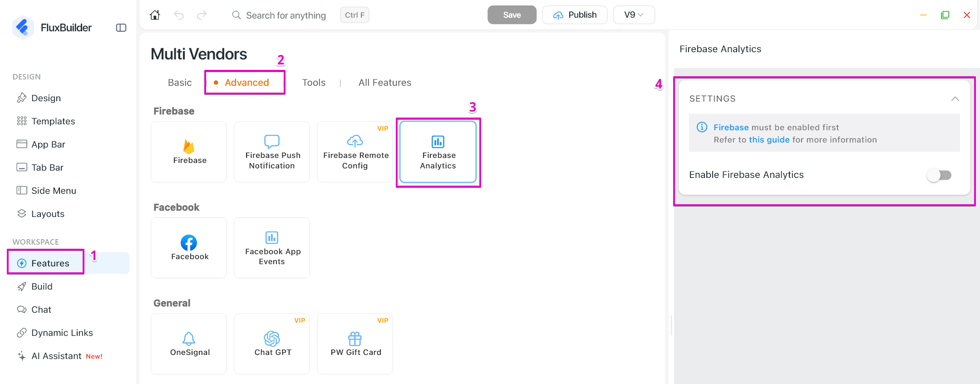
Task: Click the Save button
Action: click(x=512, y=15)
